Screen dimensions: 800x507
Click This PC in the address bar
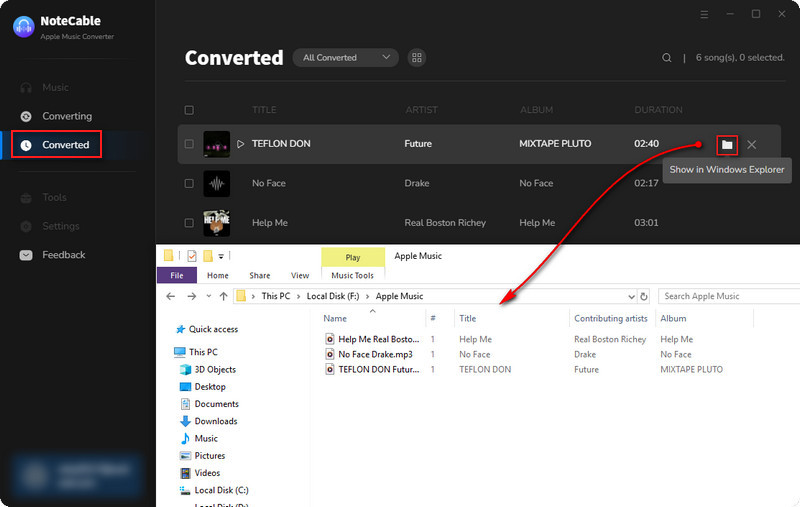pyautogui.click(x=276, y=296)
